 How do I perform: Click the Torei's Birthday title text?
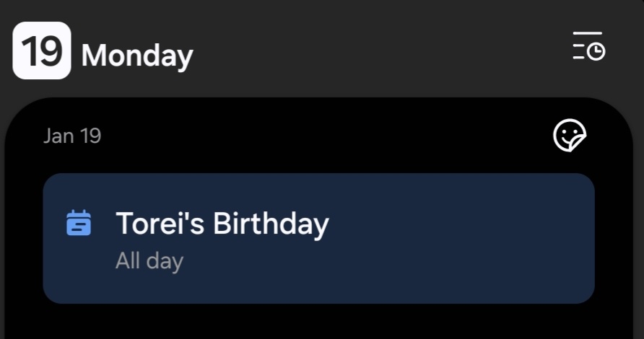pyautogui.click(x=222, y=224)
